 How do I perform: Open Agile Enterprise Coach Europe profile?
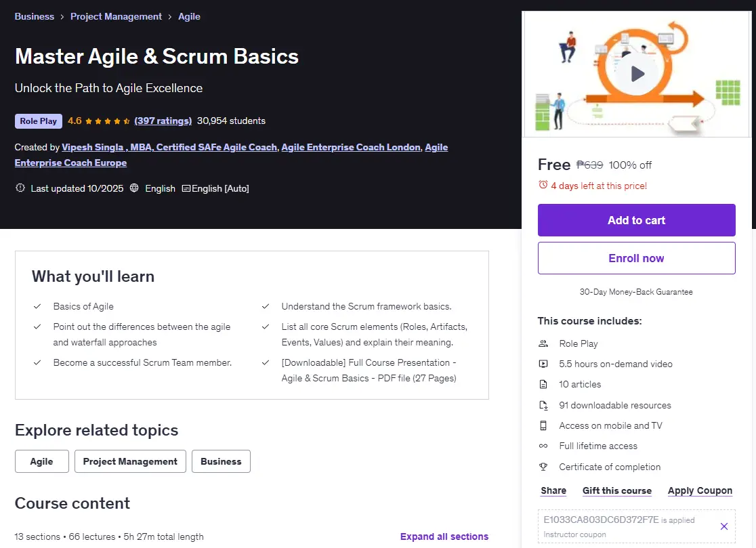[x=70, y=163]
